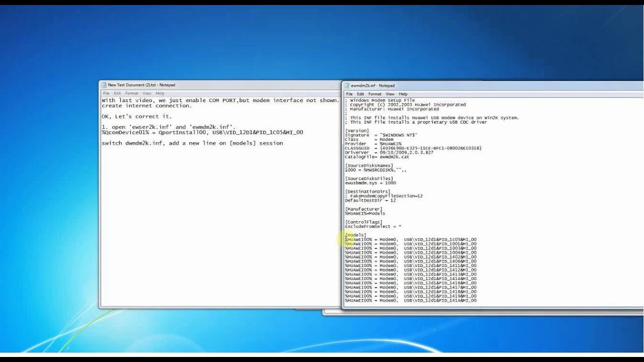Screen dimensions: 644x362
Task: Click the models line with PID_141A
Action: click(x=411, y=301)
